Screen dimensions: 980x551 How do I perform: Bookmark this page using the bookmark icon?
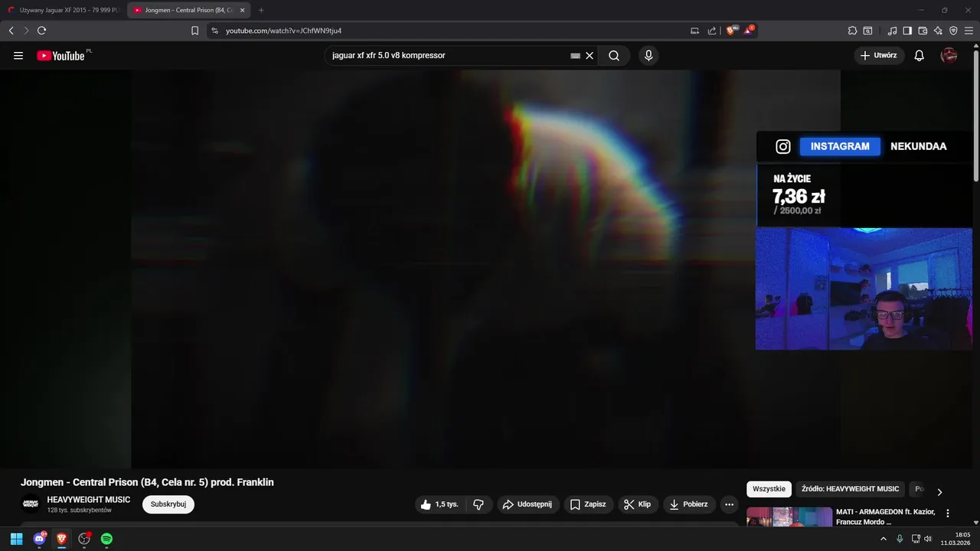coord(194,31)
